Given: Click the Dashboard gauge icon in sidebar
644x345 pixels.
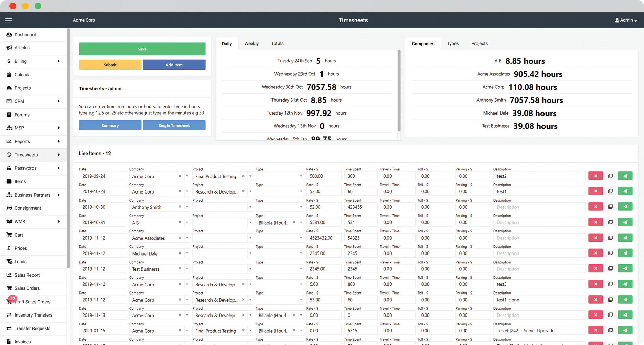Looking at the screenshot, I should [x=9, y=35].
